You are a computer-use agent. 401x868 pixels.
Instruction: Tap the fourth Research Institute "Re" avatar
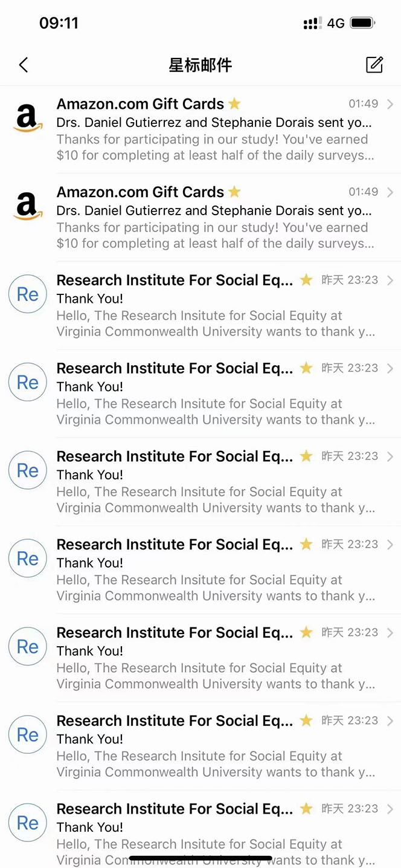(x=28, y=559)
